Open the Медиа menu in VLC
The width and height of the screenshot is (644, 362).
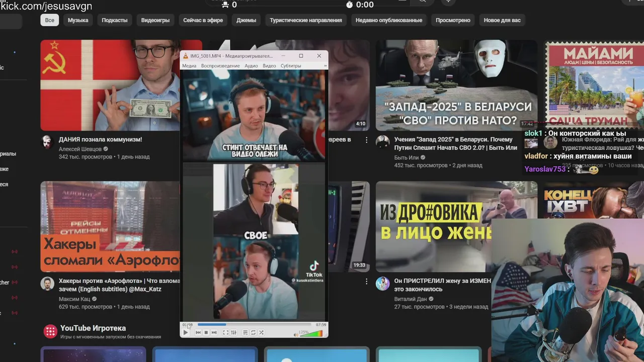click(189, 66)
